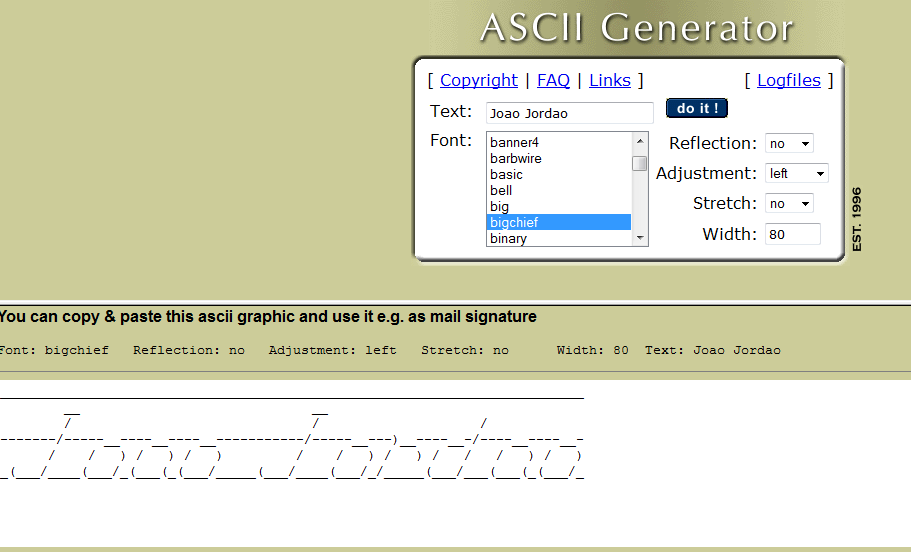Image resolution: width=911 pixels, height=552 pixels.
Task: Click font list scroll down arrow
Action: 640,238
